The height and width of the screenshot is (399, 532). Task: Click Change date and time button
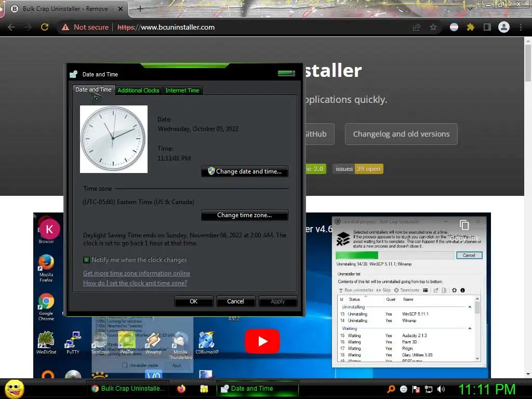click(x=245, y=171)
